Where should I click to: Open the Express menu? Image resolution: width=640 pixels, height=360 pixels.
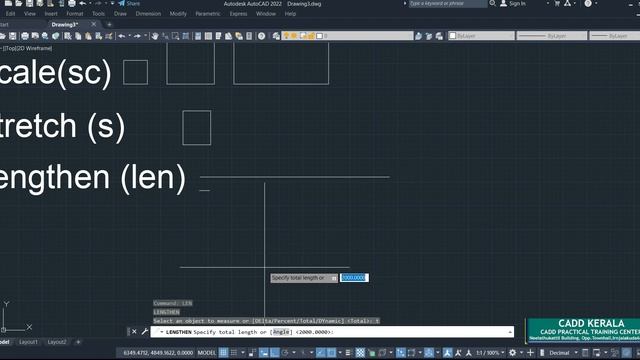(238, 13)
